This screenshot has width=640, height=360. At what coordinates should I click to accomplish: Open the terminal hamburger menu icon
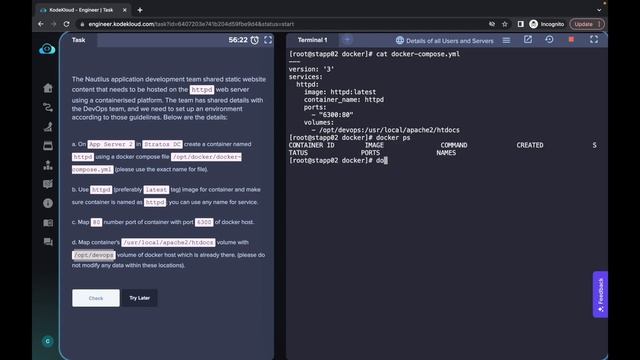pos(506,40)
